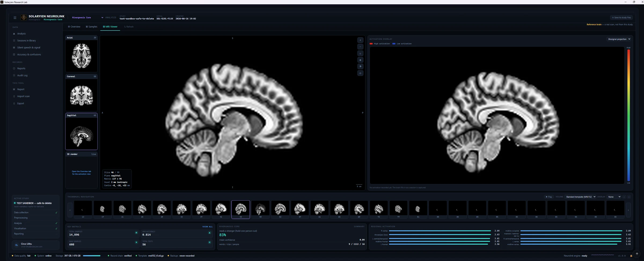
Task: Click the Silent speech & signal icon
Action: pyautogui.click(x=14, y=47)
